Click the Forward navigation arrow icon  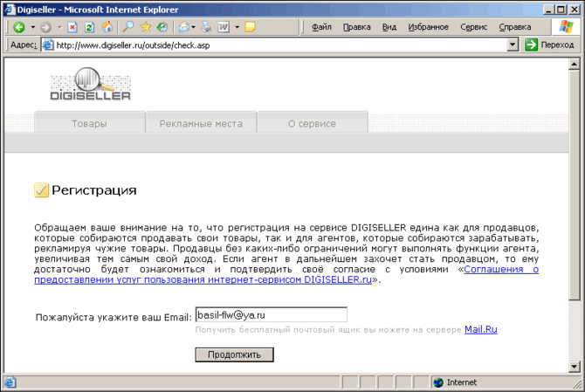pyautogui.click(x=46, y=27)
